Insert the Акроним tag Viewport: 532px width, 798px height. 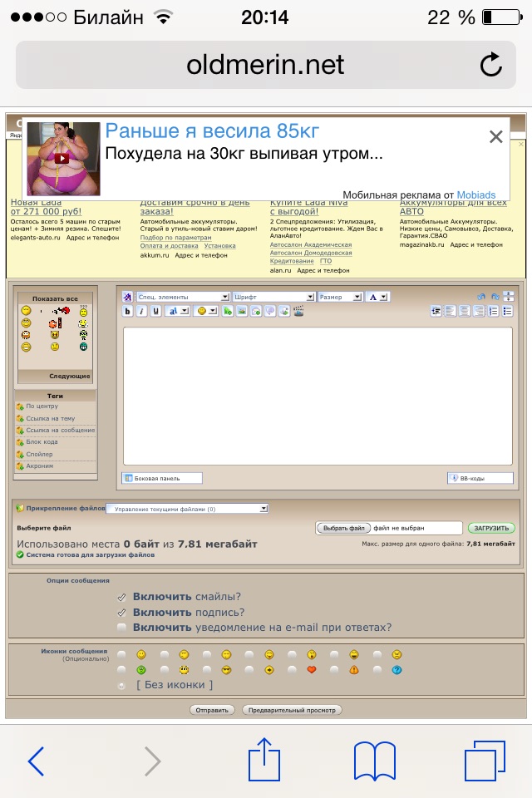click(39, 465)
